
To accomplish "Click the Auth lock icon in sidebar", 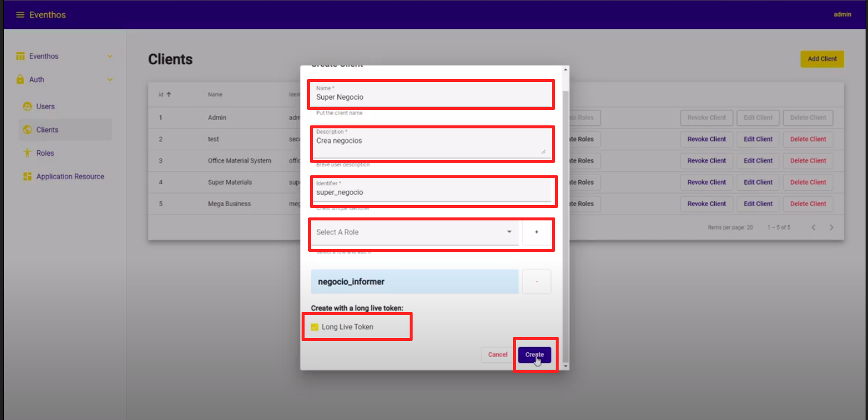I will (x=20, y=80).
